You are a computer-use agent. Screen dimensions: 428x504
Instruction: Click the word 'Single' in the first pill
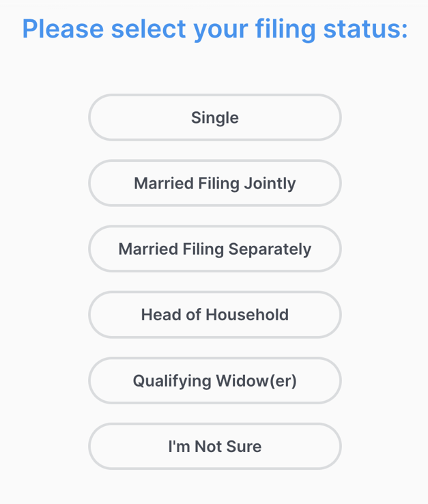pos(214,118)
